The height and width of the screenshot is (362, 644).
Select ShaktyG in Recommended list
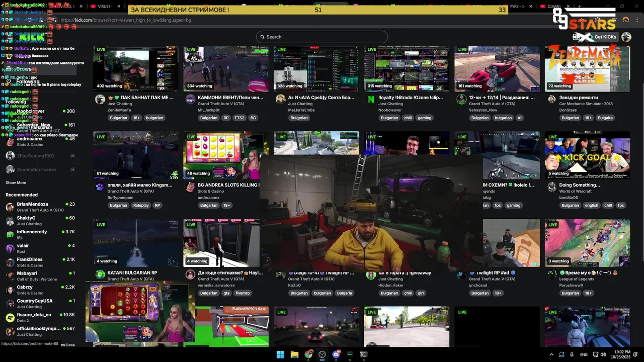click(40, 221)
